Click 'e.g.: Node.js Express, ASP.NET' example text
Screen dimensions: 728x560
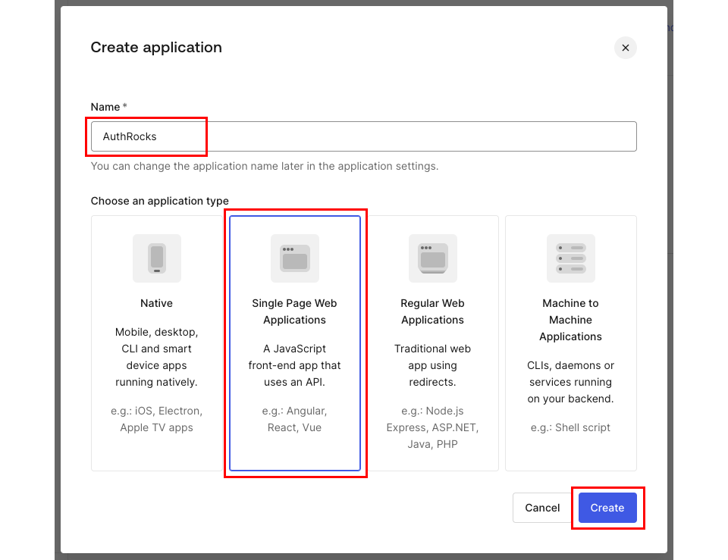coord(433,427)
